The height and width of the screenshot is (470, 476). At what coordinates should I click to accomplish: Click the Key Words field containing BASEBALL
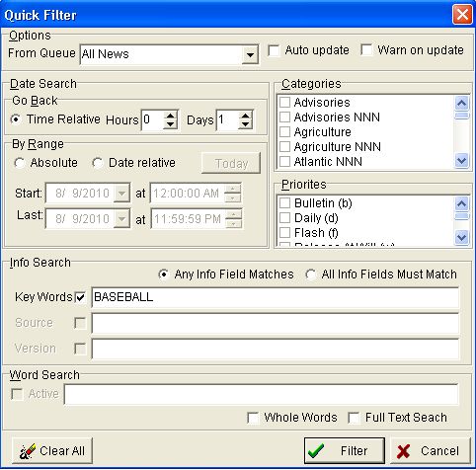(276, 297)
